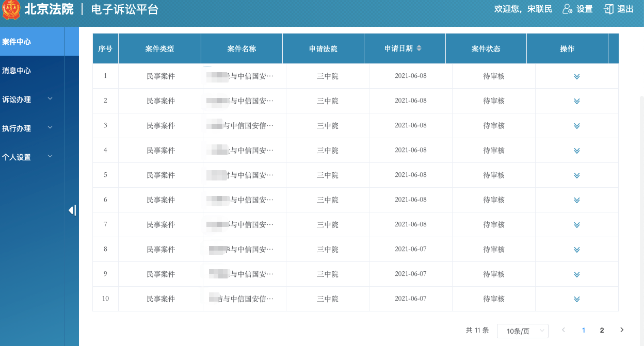The width and height of the screenshot is (644, 346).
Task: Select 案件中心 in sidebar
Action: 32,41
